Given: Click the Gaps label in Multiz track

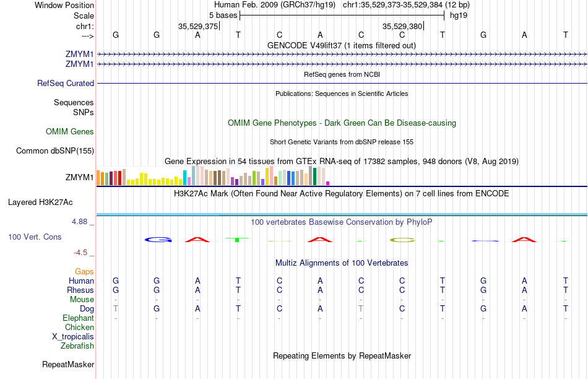Looking at the screenshot, I should coord(84,271).
